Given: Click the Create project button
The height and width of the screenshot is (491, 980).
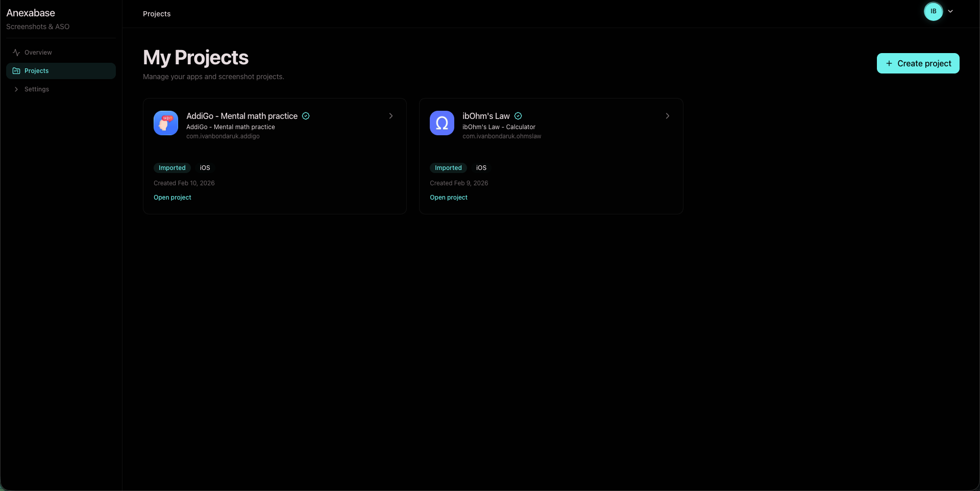Looking at the screenshot, I should coord(918,63).
